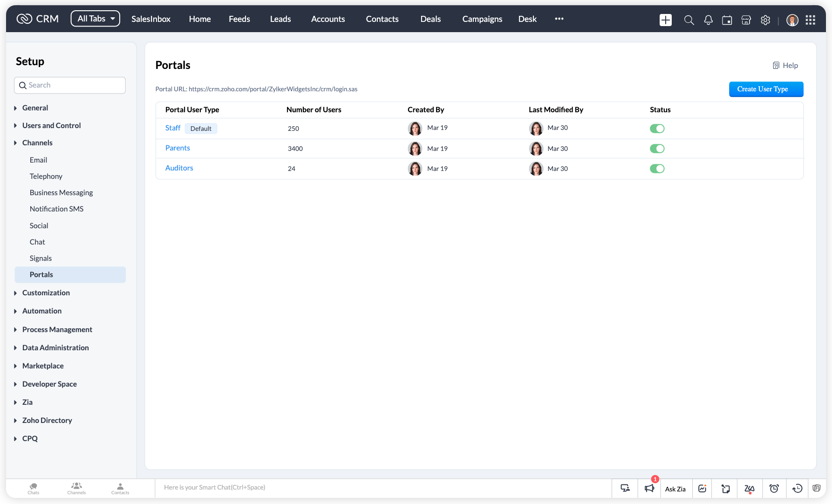This screenshot has height=504, width=832.
Task: Open the Staff portal user type
Action: click(173, 128)
